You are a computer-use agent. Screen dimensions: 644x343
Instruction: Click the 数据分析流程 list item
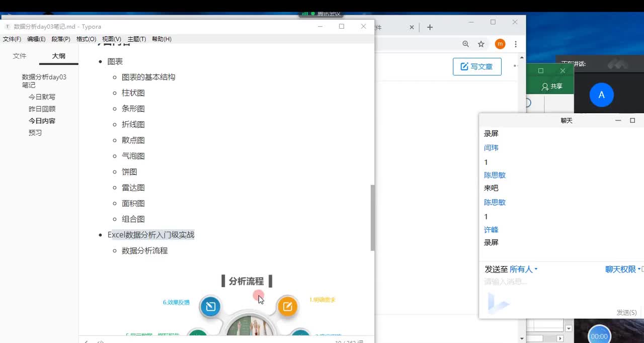[x=145, y=250]
